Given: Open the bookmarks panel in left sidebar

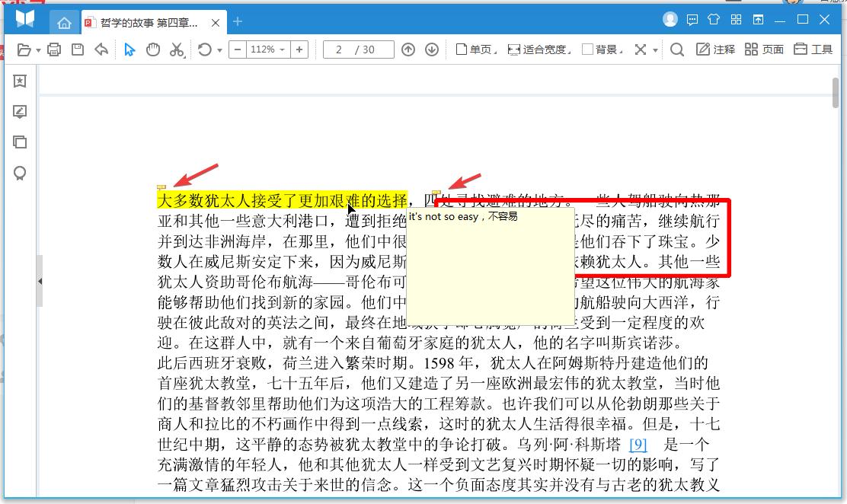Looking at the screenshot, I should [x=20, y=81].
